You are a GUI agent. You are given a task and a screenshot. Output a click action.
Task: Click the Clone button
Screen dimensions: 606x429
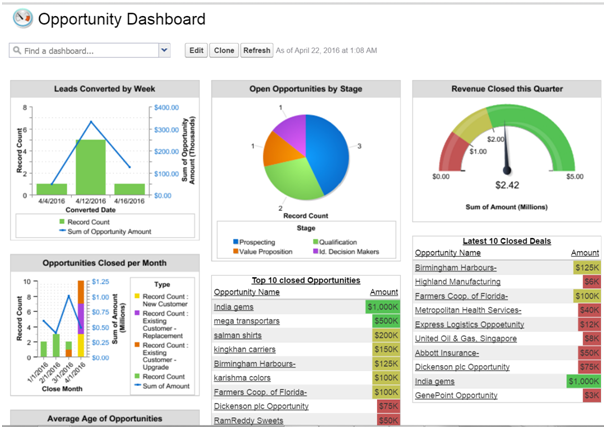[x=224, y=50]
